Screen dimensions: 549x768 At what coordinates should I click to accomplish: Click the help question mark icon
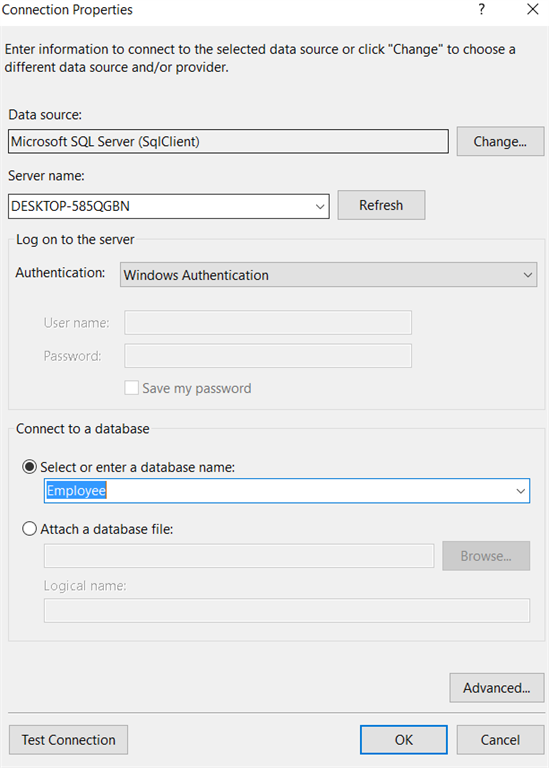point(482,10)
